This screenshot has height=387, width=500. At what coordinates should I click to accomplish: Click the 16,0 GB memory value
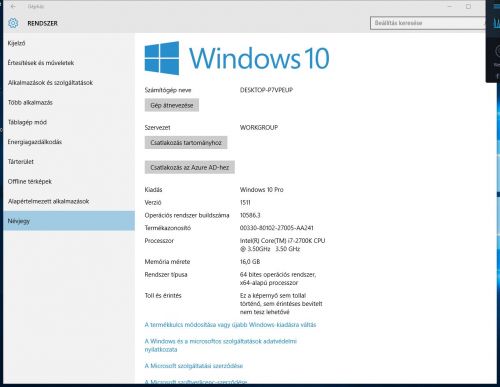pyautogui.click(x=250, y=262)
